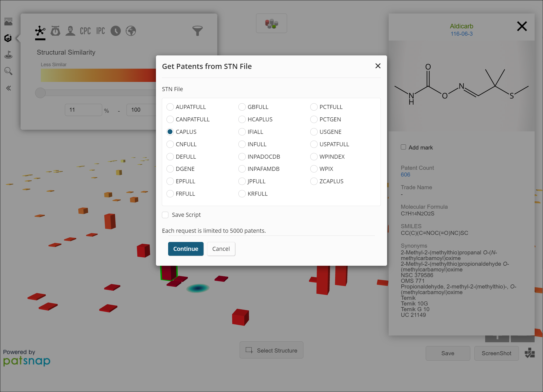Click the Select Structure button
This screenshot has height=392, width=543.
pos(271,350)
